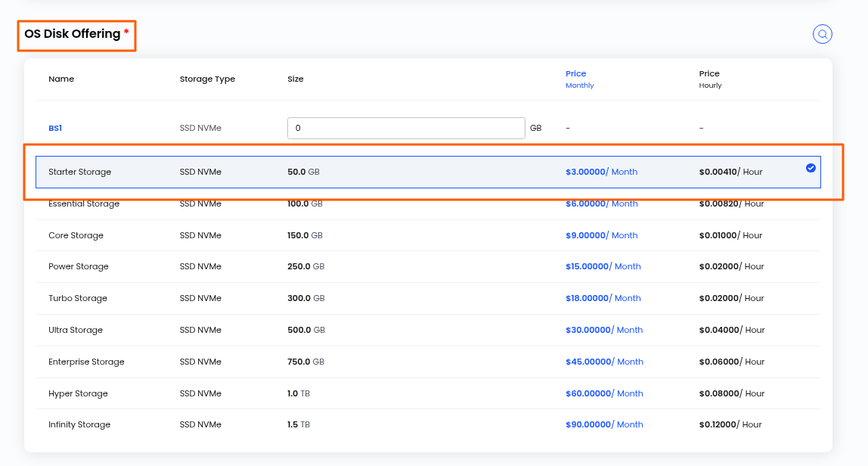Choose the Core Storage disk offering

click(x=428, y=235)
